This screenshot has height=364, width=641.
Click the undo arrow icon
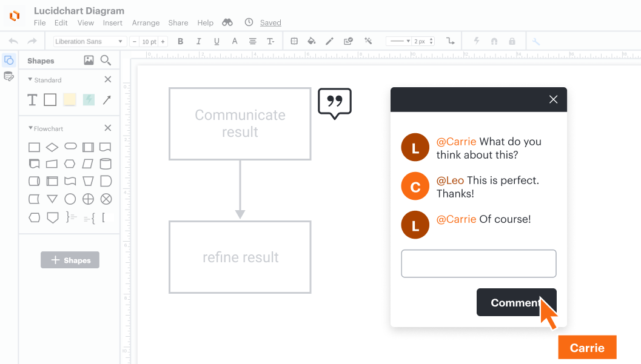[13, 41]
